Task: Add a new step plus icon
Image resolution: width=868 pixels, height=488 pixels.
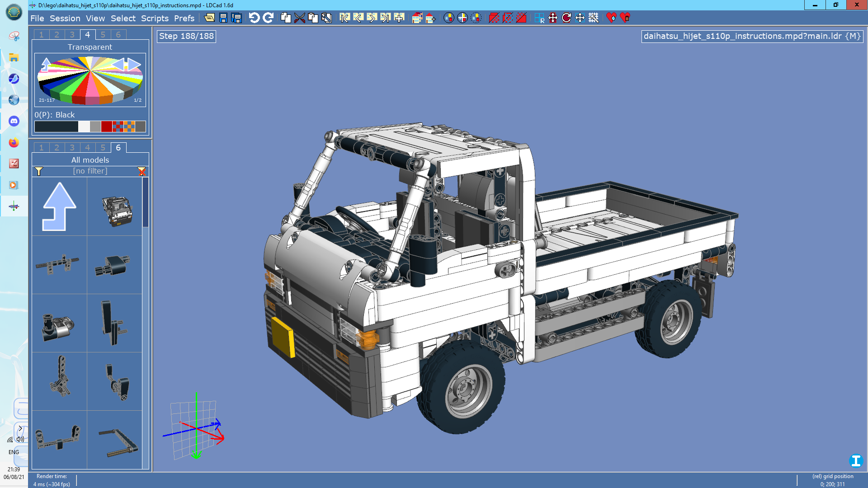Action: 399,18
